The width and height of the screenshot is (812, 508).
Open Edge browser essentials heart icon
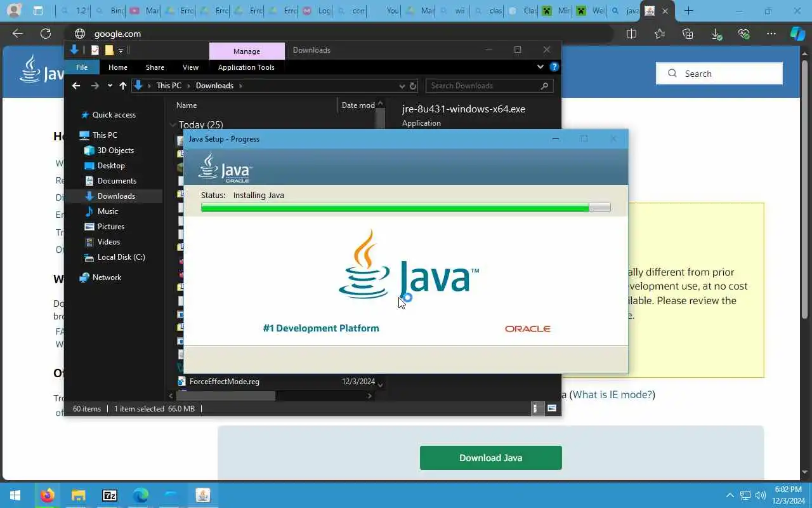point(744,34)
